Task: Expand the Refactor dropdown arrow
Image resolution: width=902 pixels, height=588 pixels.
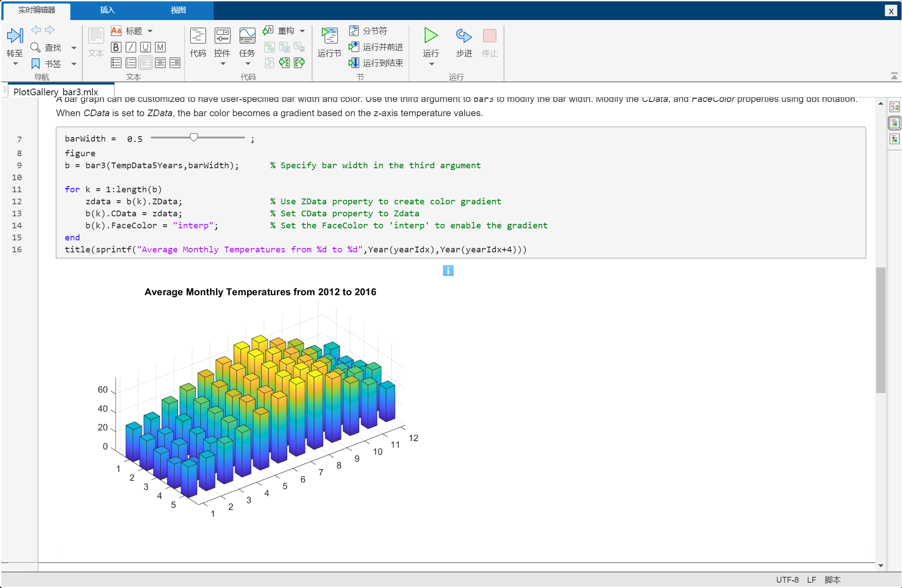Action: 302,31
